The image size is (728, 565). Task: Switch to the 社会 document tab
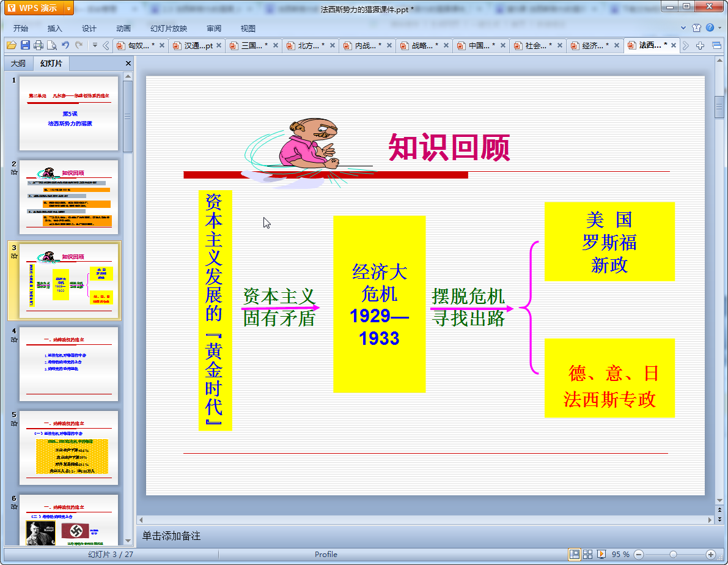(538, 45)
